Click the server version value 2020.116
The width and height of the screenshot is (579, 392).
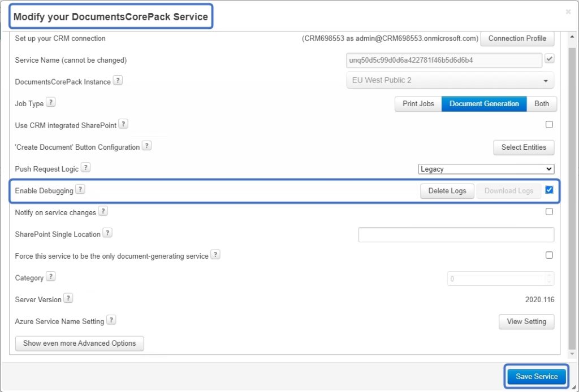click(539, 299)
